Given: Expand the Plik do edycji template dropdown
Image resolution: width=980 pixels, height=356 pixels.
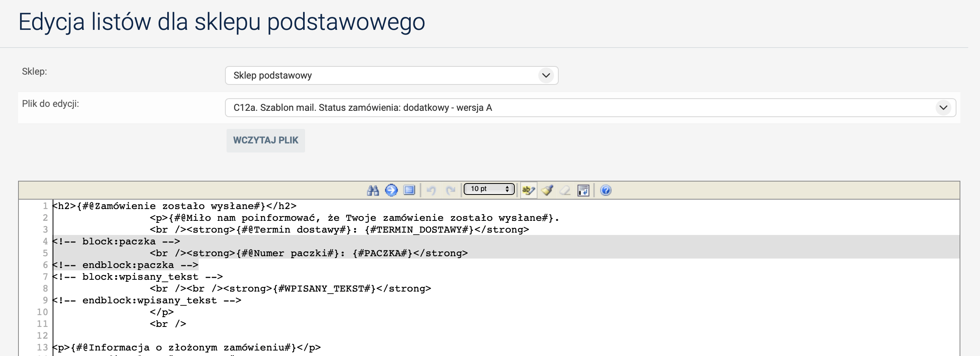Looking at the screenshot, I should coord(591,108).
